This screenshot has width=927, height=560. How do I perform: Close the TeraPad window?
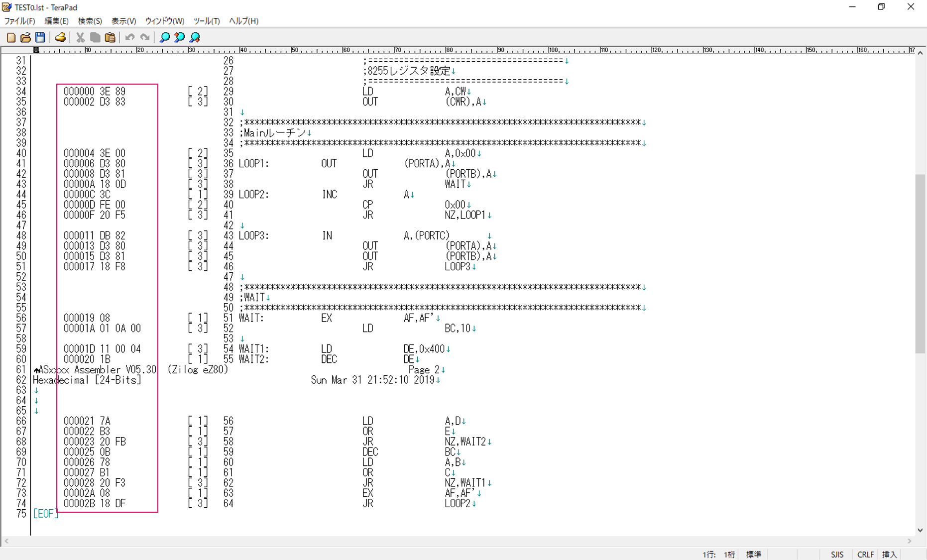click(x=911, y=7)
